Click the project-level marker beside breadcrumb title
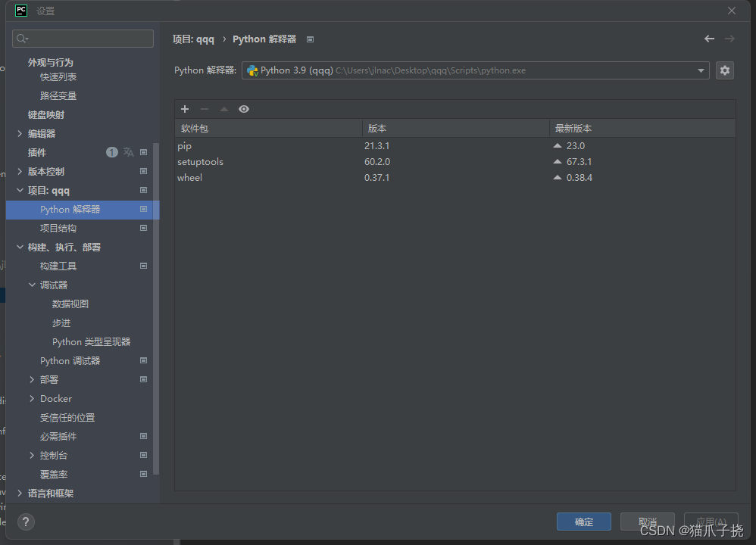Image resolution: width=756 pixels, height=545 pixels. click(x=310, y=39)
